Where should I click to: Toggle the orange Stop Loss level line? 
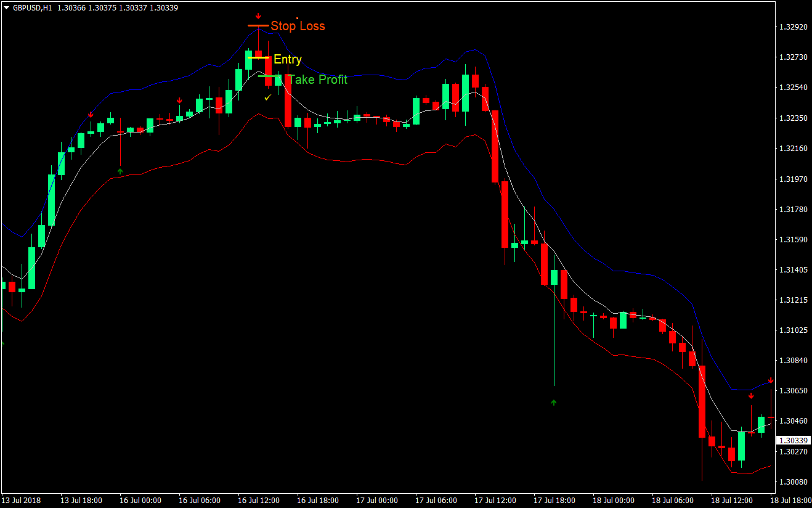click(x=258, y=25)
